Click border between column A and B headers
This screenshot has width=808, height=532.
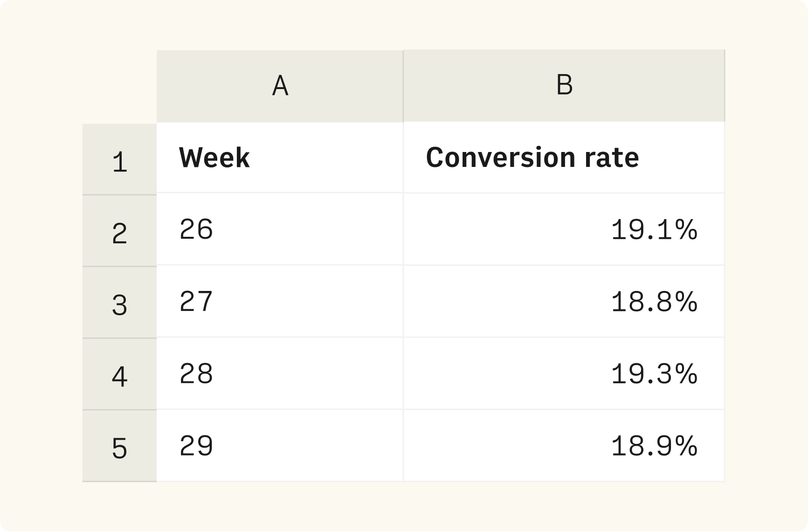pos(403,86)
